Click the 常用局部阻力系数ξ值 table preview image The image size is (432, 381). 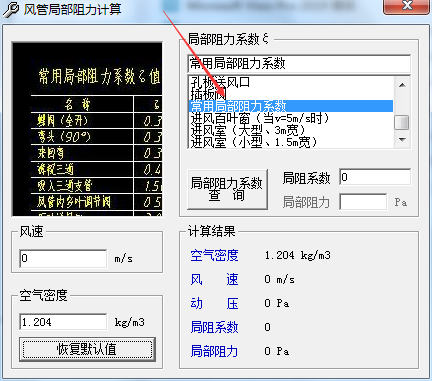pos(87,129)
